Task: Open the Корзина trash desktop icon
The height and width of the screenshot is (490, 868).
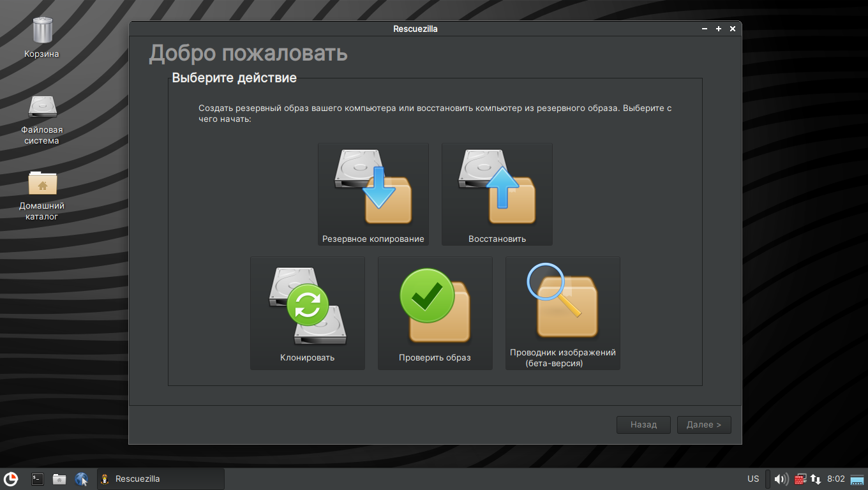Action: 42,38
